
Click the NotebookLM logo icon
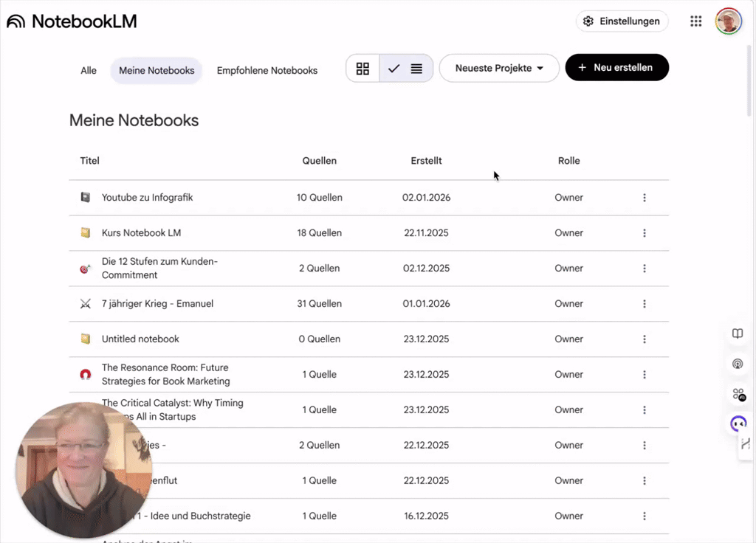tap(16, 21)
